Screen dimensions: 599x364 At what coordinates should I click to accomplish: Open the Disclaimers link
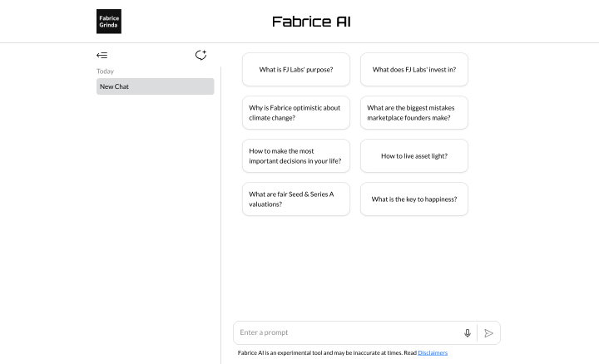pos(433,352)
